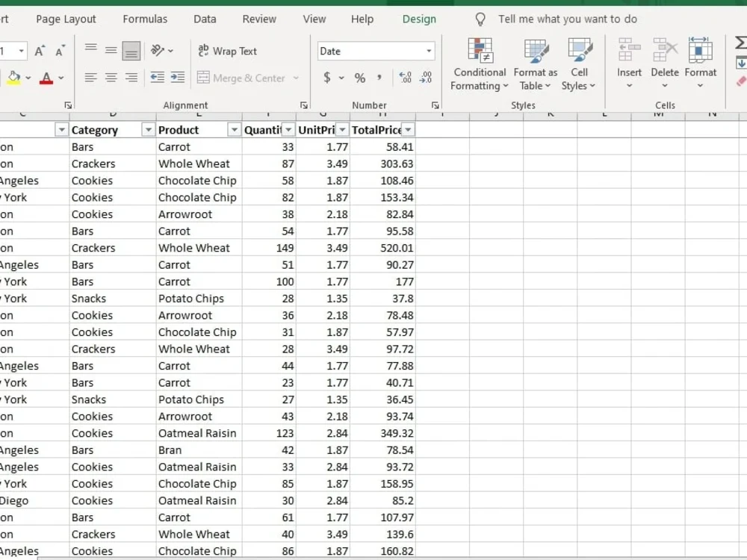Switch to View tab
Screen dimensions: 747x560
(x=314, y=19)
